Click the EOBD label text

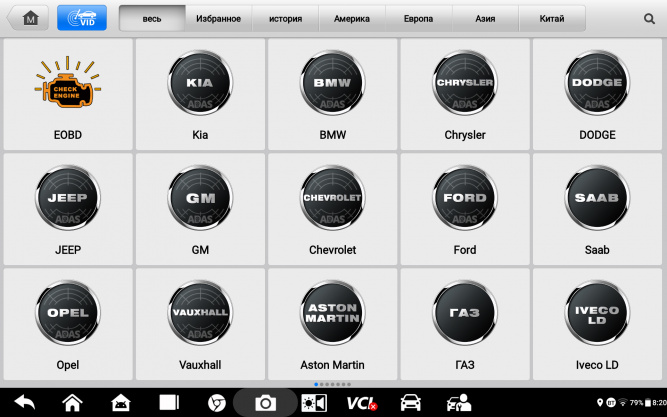[x=68, y=135]
